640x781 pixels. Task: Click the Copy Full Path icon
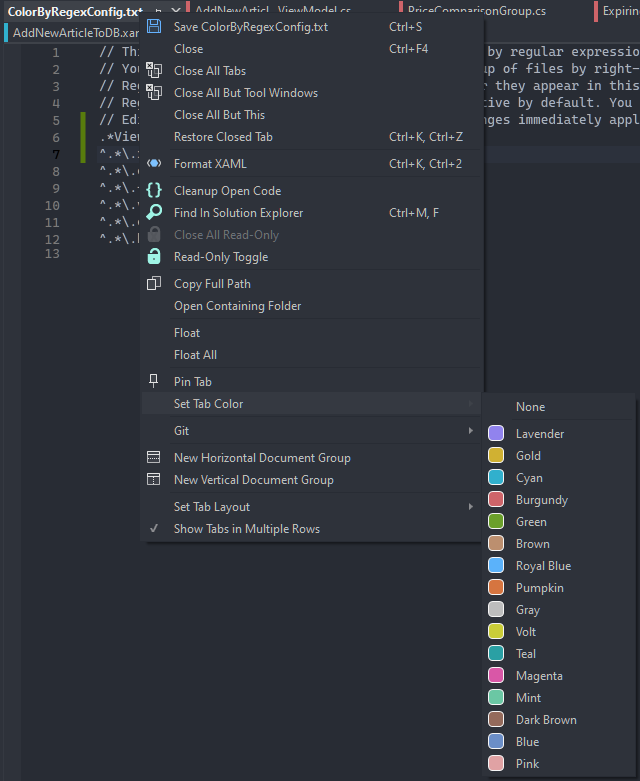[154, 284]
